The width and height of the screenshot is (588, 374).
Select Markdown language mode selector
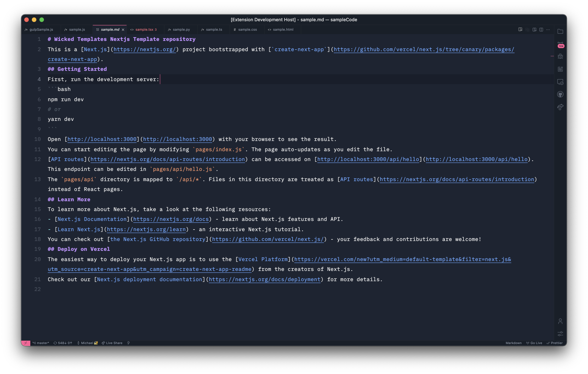(x=513, y=343)
